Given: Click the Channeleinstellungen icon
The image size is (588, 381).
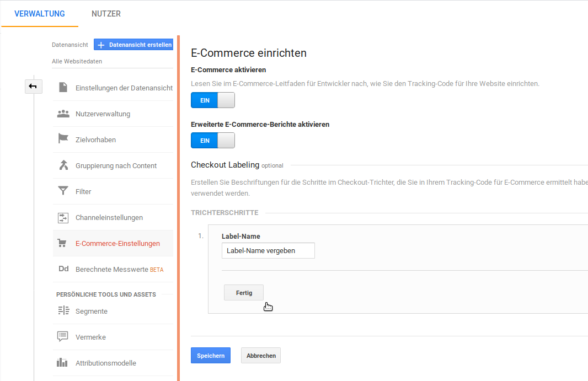Looking at the screenshot, I should pyautogui.click(x=63, y=218).
